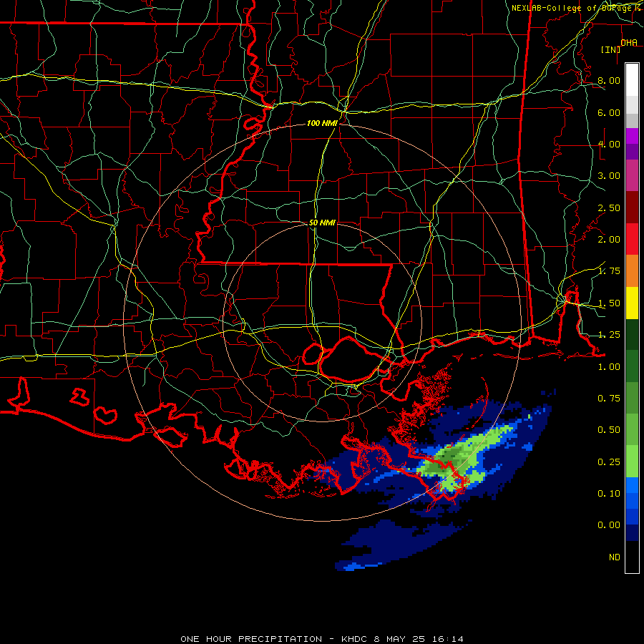The height and width of the screenshot is (644, 644).
Task: Click the bright red legend swatch
Action: coord(632,240)
